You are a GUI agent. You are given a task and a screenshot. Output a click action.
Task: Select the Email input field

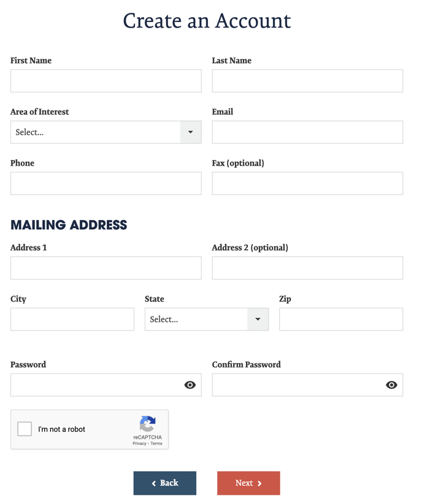(307, 132)
